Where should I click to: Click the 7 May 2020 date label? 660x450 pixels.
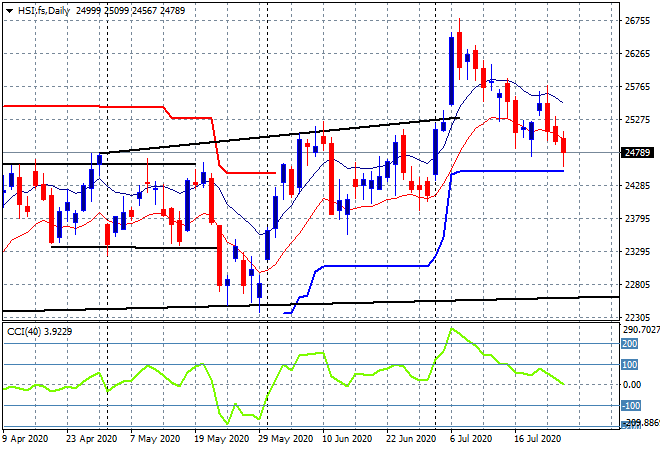tap(155, 439)
